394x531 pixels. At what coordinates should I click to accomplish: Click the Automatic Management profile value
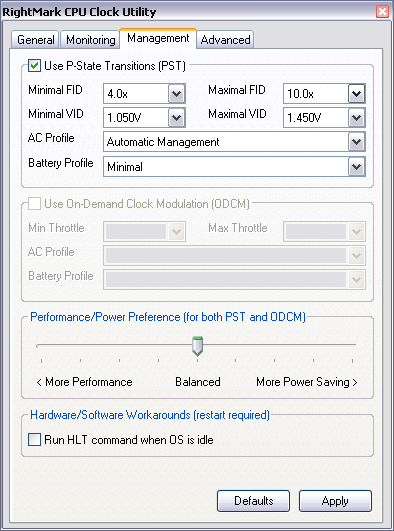coord(163,142)
